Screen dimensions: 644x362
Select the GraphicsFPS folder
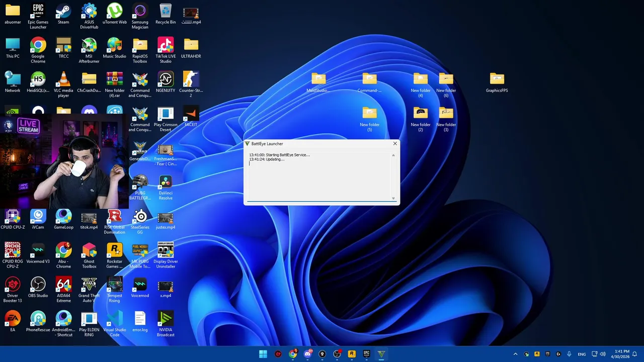point(497,82)
